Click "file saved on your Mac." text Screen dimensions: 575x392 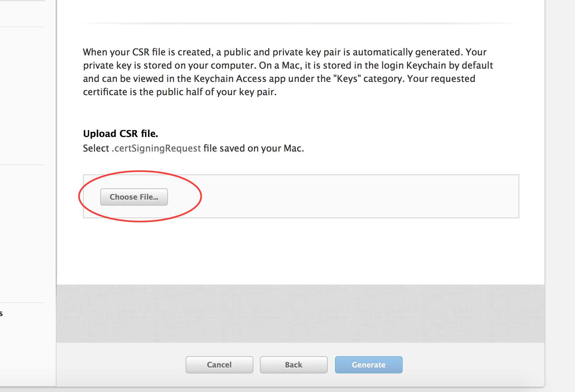pyautogui.click(x=254, y=148)
